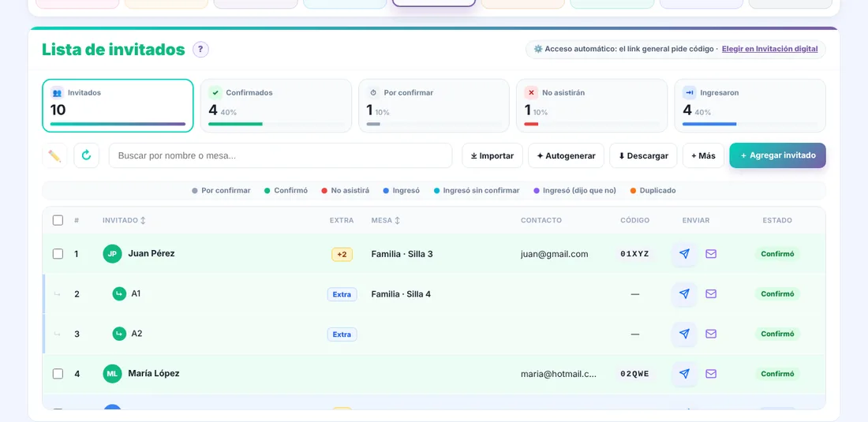Open the help question mark beside Lista de invitados
Screen dimensions: 868x422
tap(200, 49)
